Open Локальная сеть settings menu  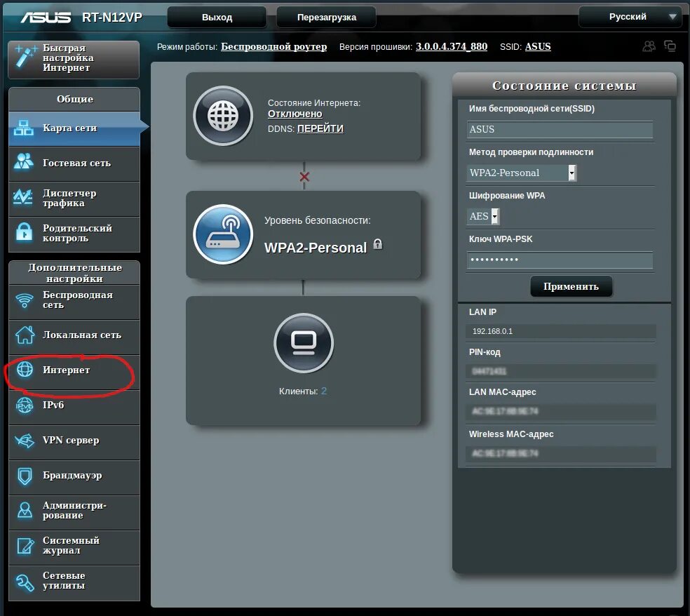(74, 337)
